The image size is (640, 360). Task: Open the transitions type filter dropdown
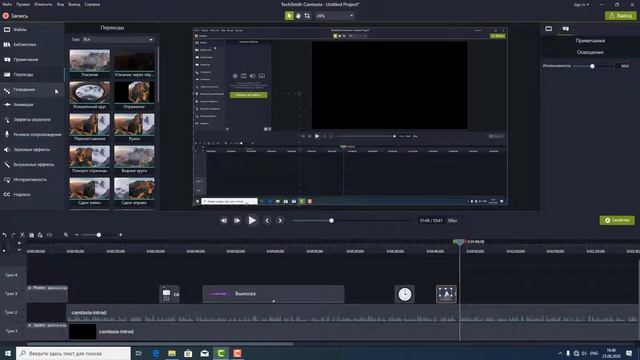[118, 40]
